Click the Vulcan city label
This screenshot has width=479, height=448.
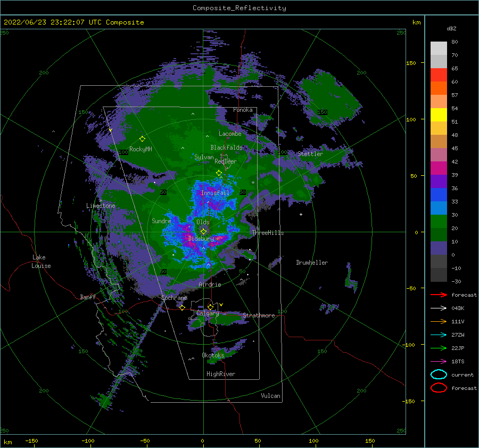[x=270, y=396]
